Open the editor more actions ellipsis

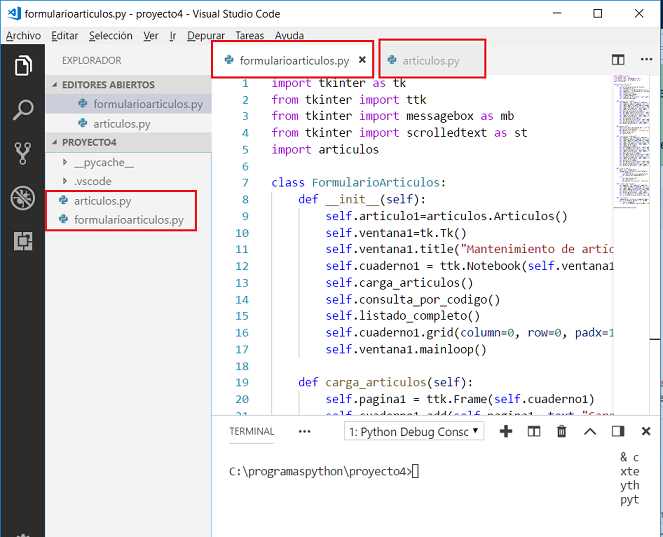[x=646, y=60]
